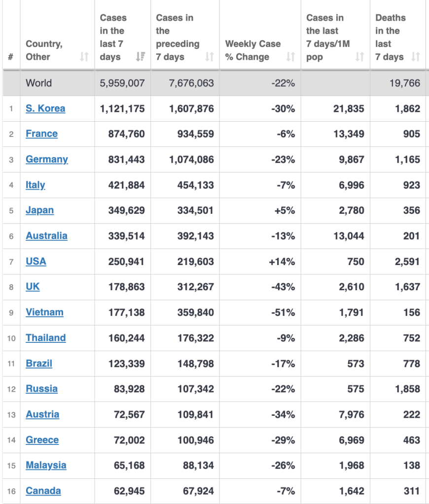Viewport: 429px width, 504px height.
Task: Click sort icon for Deaths in last 7 days
Action: [x=416, y=57]
